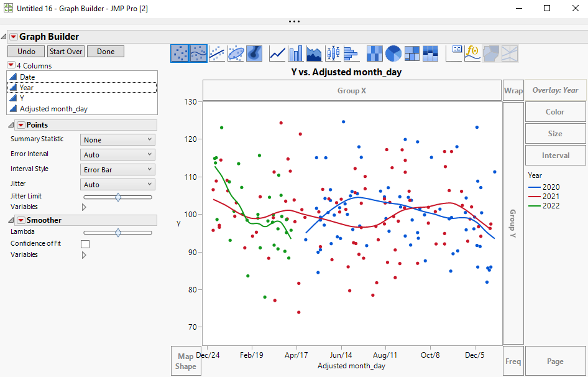The width and height of the screenshot is (588, 377).
Task: Click the Jitter Limit slider handle
Action: point(118,197)
